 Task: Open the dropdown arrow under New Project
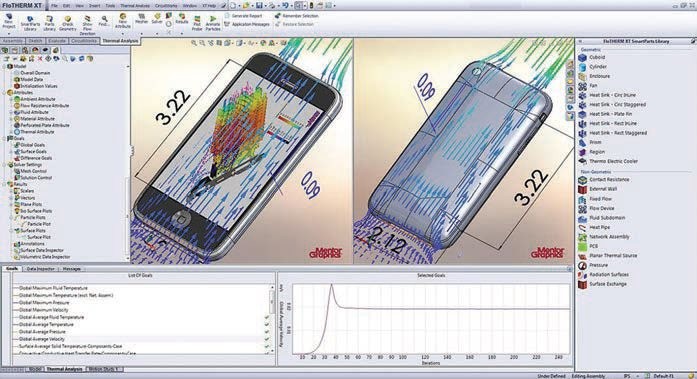(9, 33)
